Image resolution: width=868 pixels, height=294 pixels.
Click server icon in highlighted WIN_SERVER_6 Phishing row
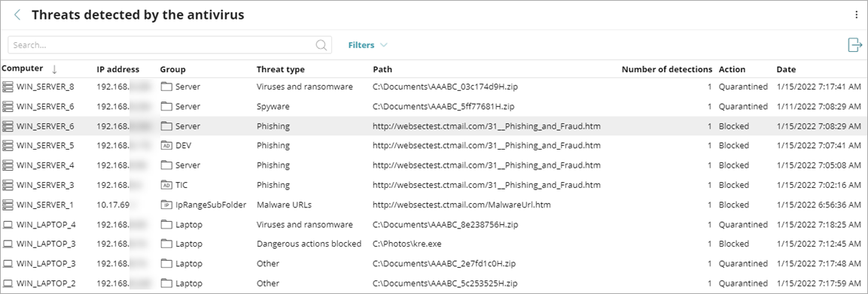(8, 126)
